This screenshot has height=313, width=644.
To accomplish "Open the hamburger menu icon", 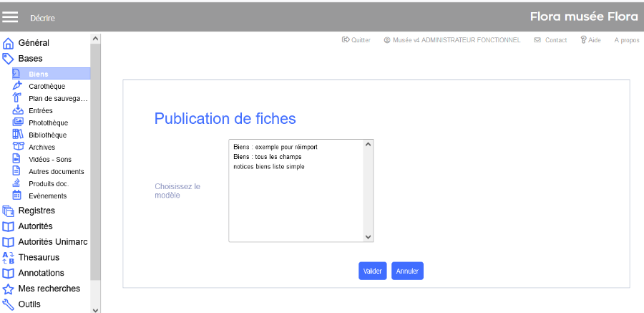I will point(10,16).
